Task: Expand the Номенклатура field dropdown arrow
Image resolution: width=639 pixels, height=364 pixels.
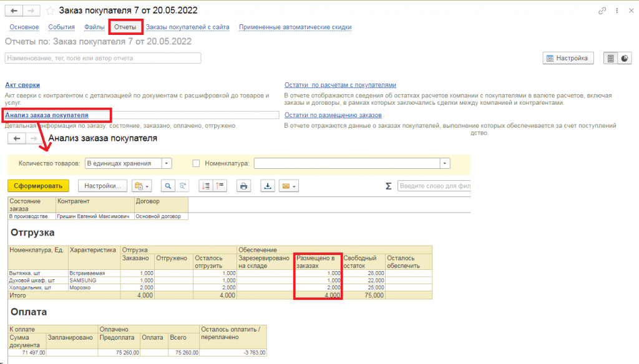Action: coord(444,163)
